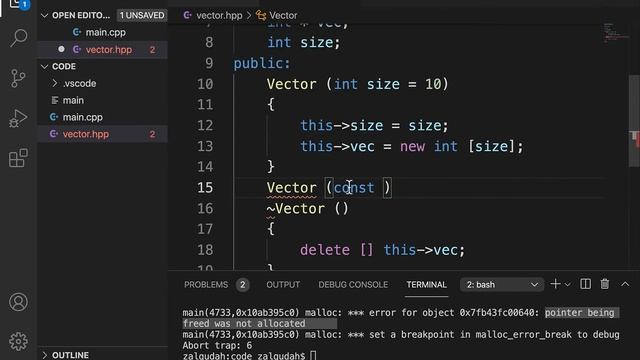
Task: Open the Manage gear settings icon
Action: (18, 341)
